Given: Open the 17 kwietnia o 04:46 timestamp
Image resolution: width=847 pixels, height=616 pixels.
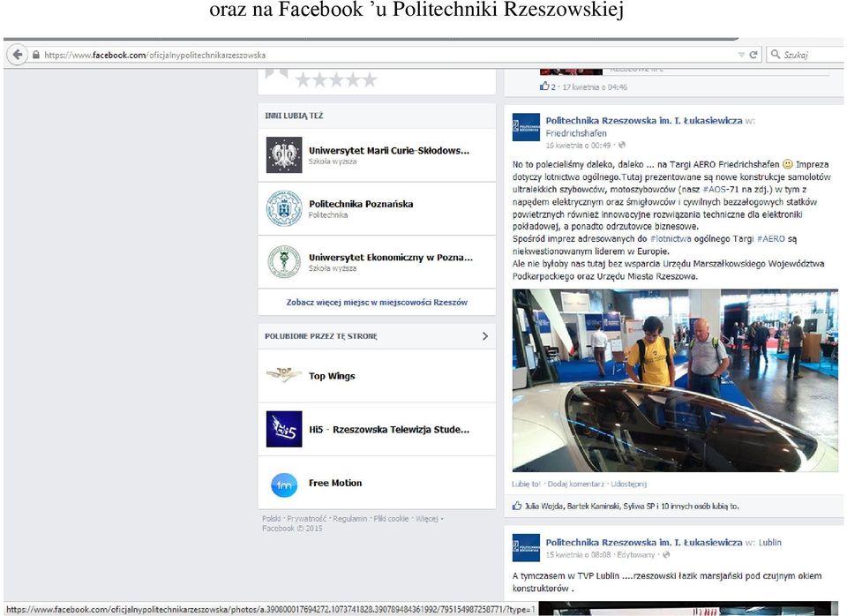Looking at the screenshot, I should pos(595,87).
